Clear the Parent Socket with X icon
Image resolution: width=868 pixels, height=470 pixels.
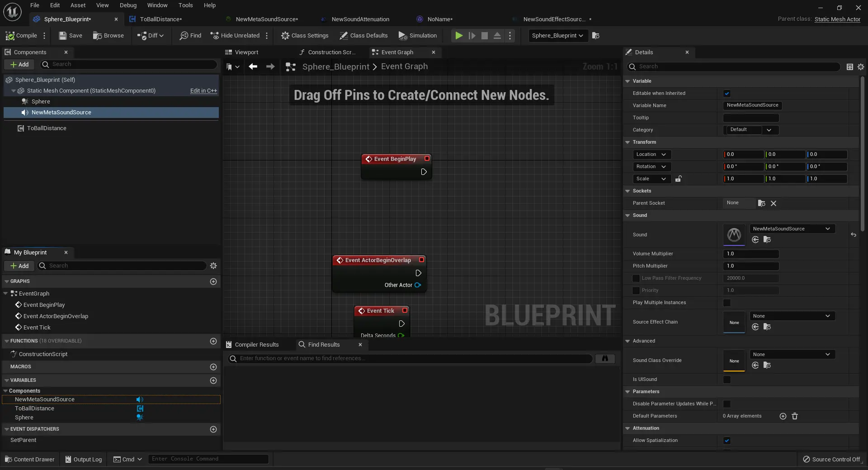pyautogui.click(x=774, y=203)
